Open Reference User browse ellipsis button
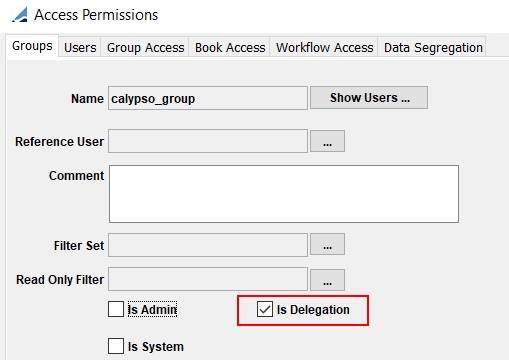 (327, 141)
